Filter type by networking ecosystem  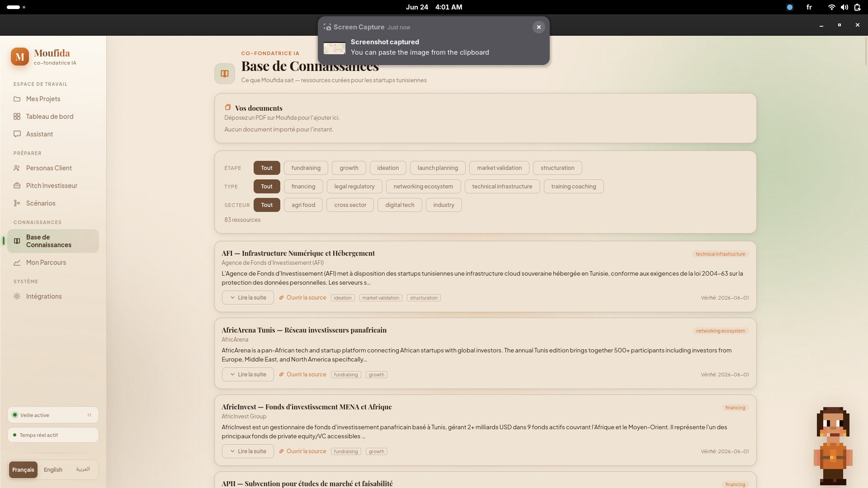[x=424, y=187]
